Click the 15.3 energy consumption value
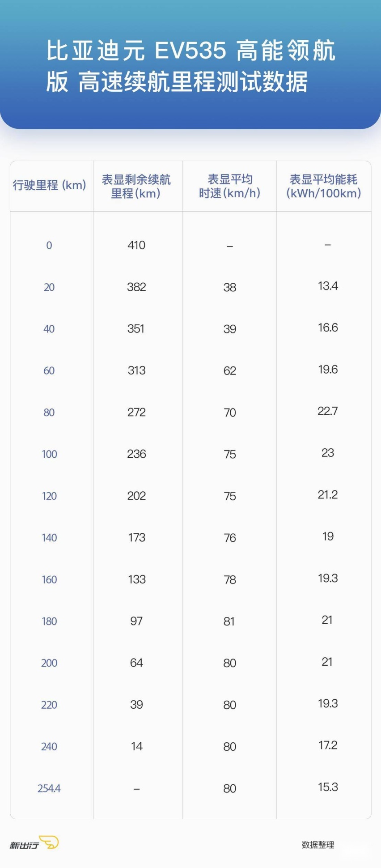Image resolution: width=381 pixels, height=868 pixels. (x=328, y=787)
